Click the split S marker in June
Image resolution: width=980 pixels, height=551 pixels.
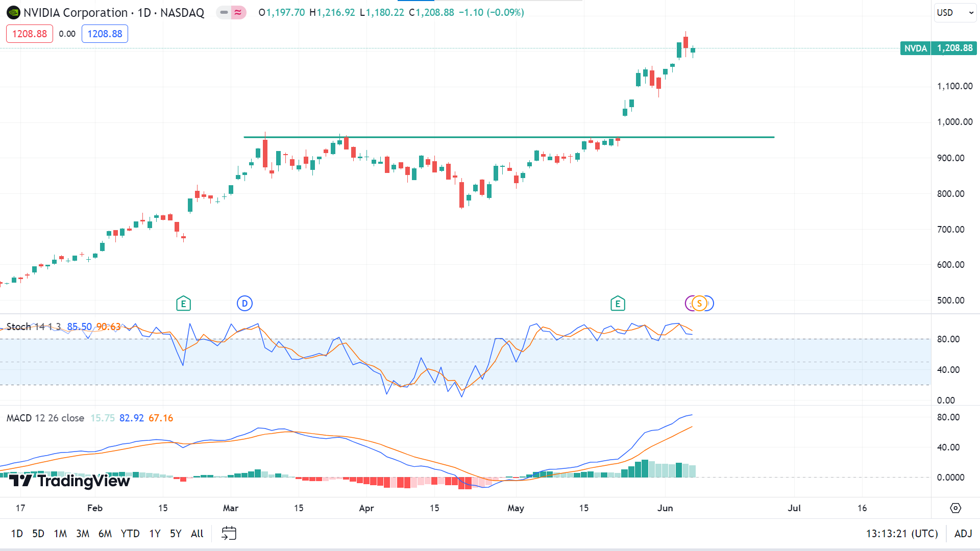pos(699,304)
